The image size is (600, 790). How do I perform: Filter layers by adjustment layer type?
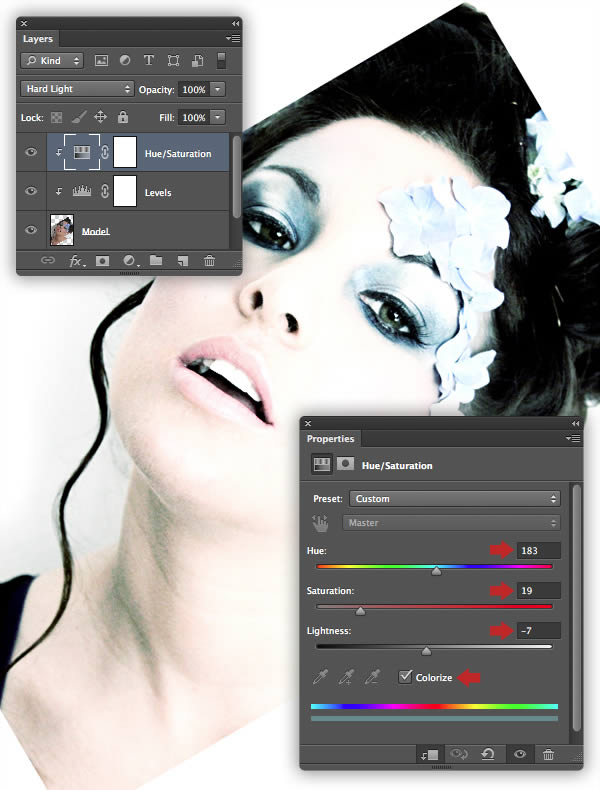coord(125,60)
